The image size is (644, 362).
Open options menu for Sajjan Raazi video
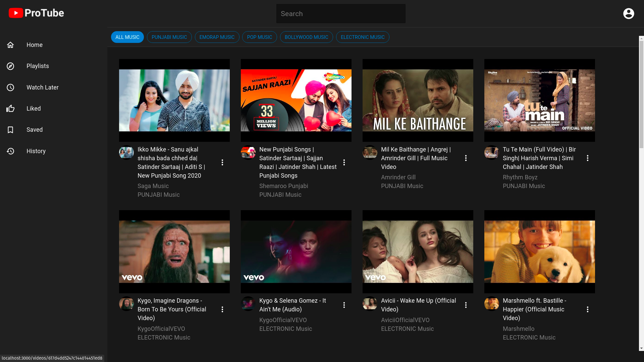click(x=344, y=163)
